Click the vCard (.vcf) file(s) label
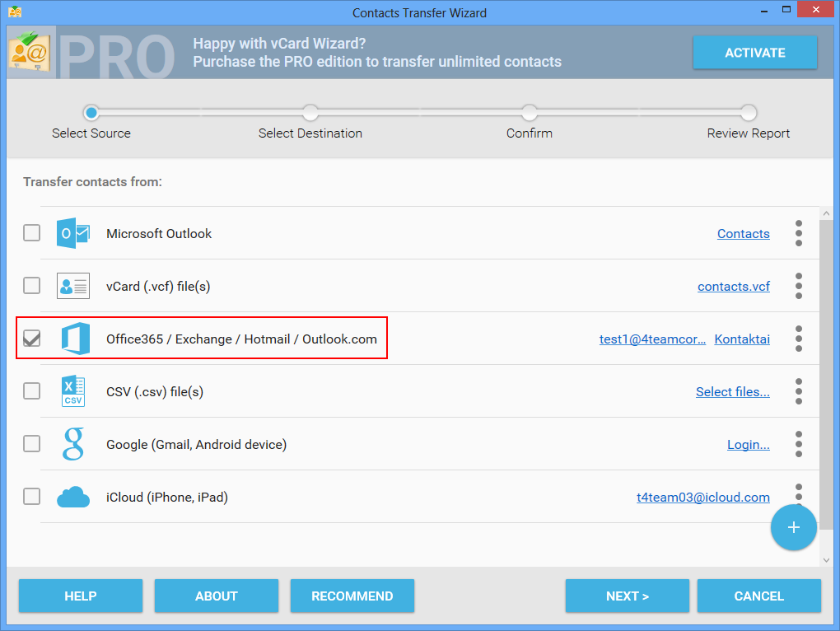Image resolution: width=840 pixels, height=631 pixels. pyautogui.click(x=158, y=287)
